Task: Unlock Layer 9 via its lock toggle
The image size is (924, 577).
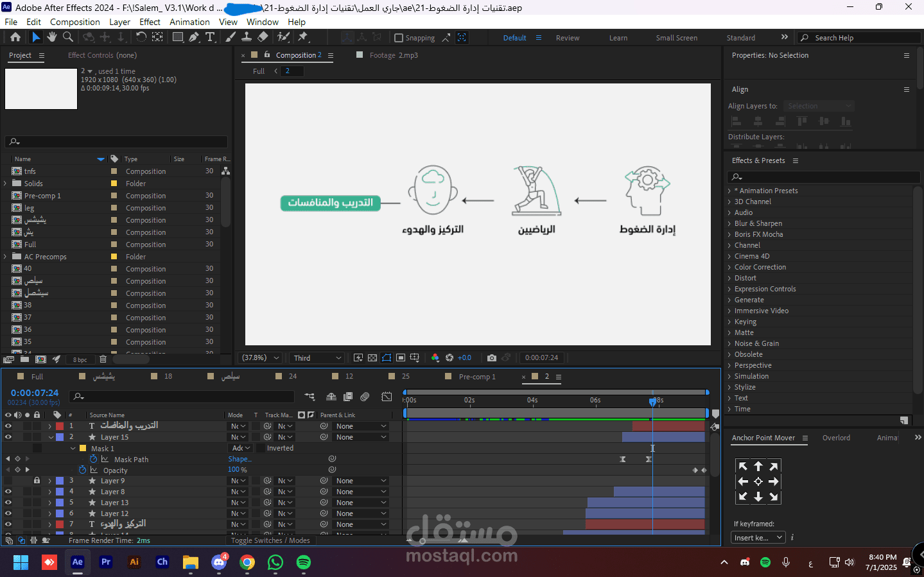Action: (x=37, y=481)
